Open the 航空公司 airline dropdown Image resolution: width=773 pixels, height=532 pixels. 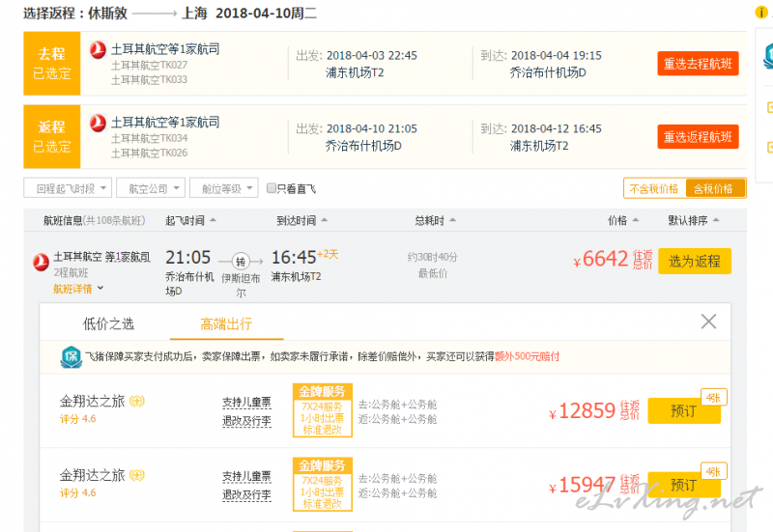coord(151,188)
